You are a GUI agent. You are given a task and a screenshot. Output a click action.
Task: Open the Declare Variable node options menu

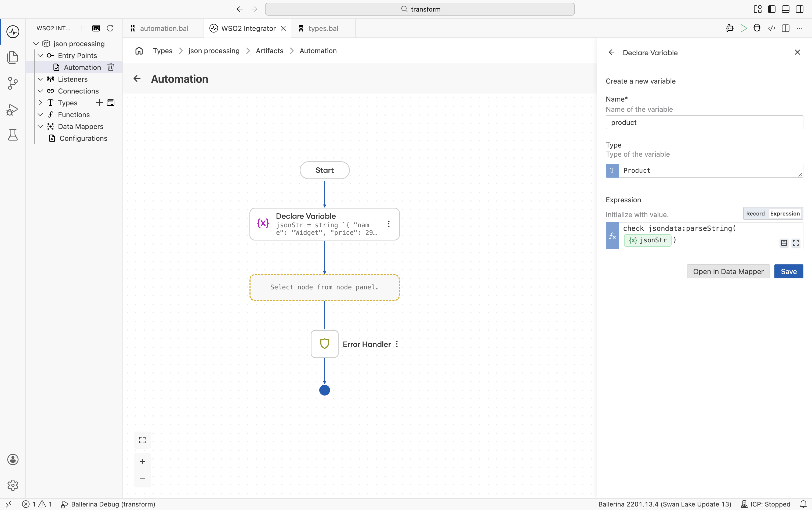point(389,224)
